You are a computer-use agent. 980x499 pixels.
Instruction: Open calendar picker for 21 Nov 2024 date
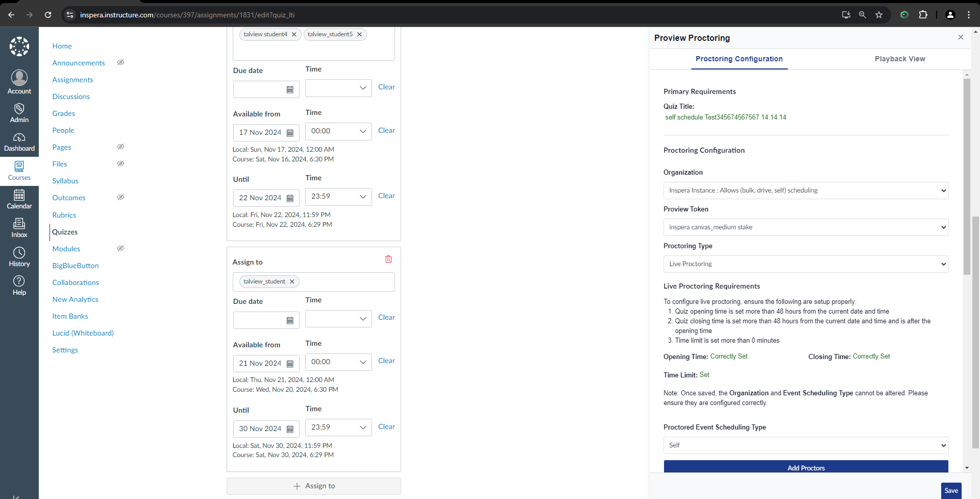point(290,364)
